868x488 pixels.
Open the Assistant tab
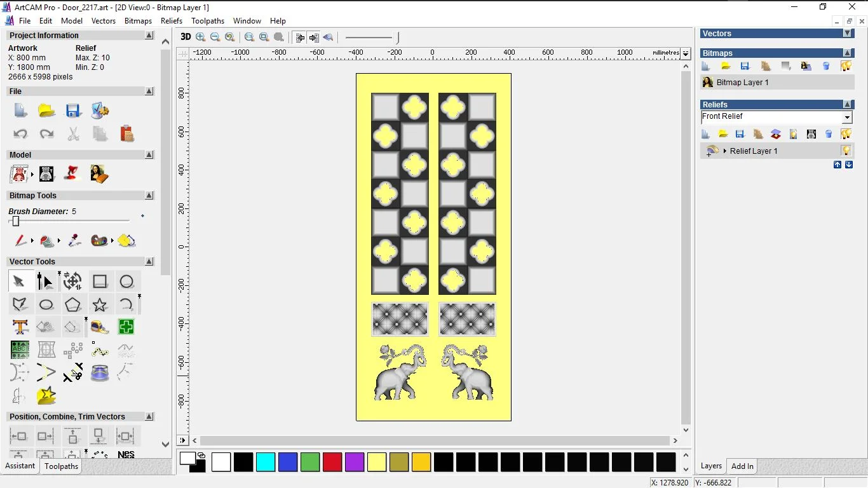20,466
